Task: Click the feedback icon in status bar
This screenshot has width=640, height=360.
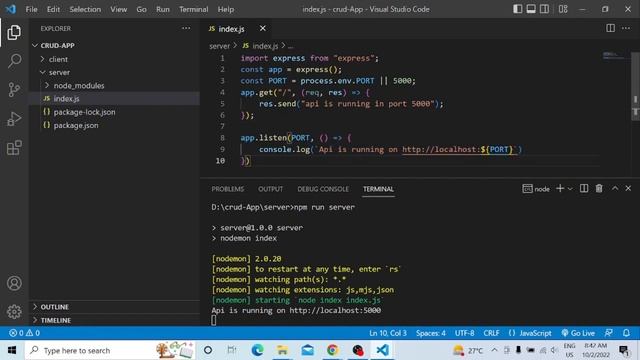Action: point(609,333)
